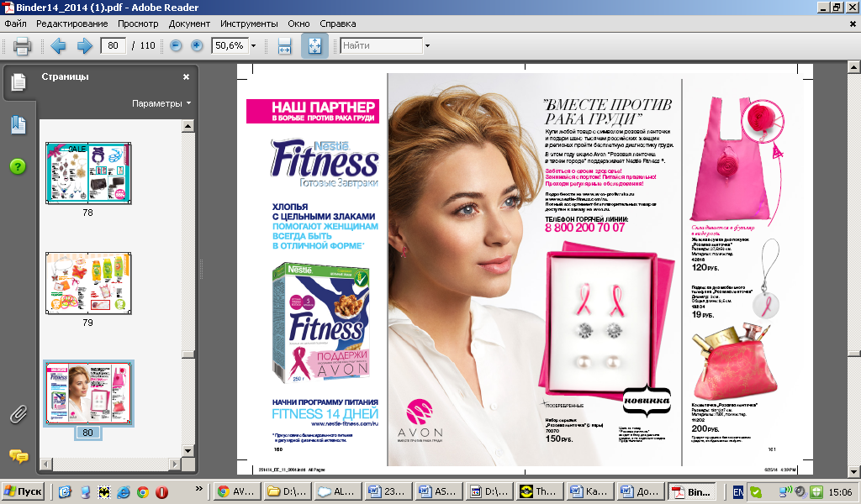
Task: Open the Pages panel icon in sidebar
Action: [18, 82]
